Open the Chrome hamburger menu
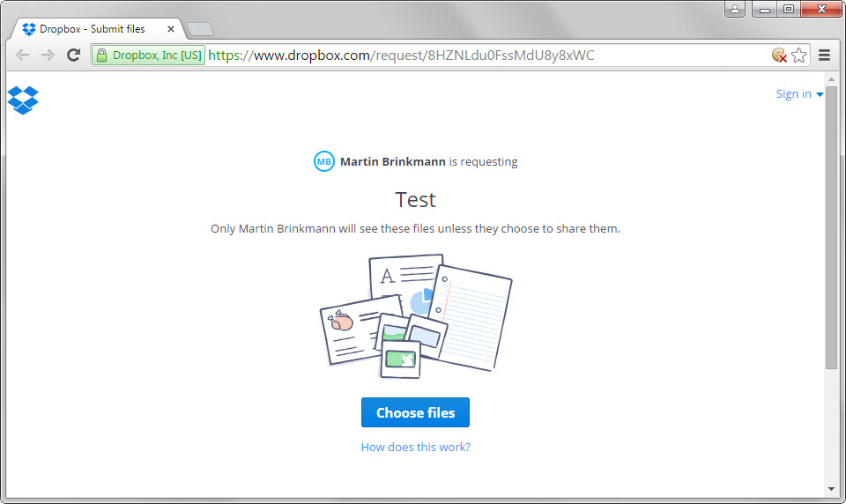846x504 pixels. click(825, 55)
